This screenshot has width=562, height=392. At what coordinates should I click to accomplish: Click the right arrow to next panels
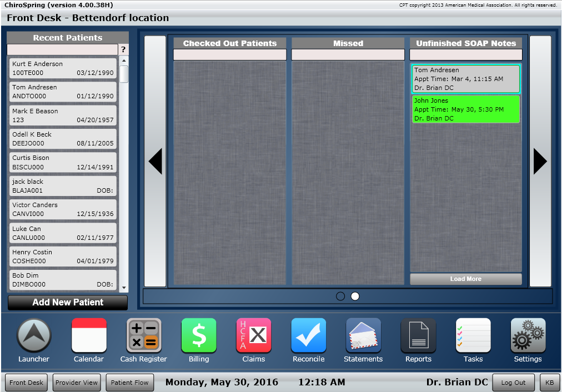pos(540,162)
